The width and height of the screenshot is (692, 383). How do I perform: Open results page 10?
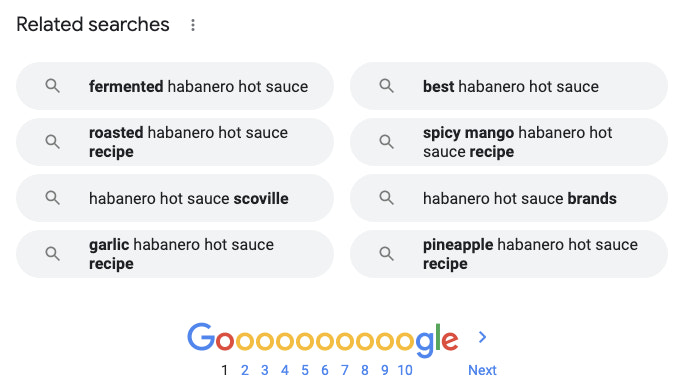[405, 370]
